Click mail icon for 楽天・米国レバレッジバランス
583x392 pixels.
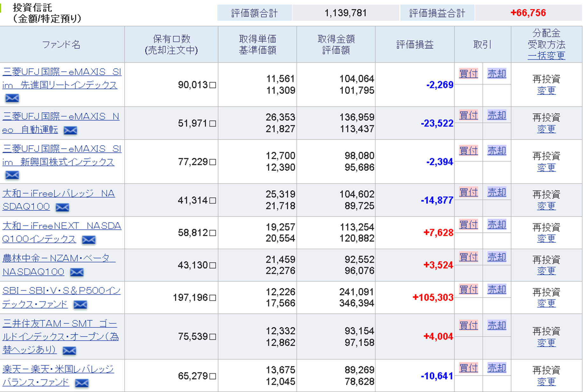click(x=82, y=383)
